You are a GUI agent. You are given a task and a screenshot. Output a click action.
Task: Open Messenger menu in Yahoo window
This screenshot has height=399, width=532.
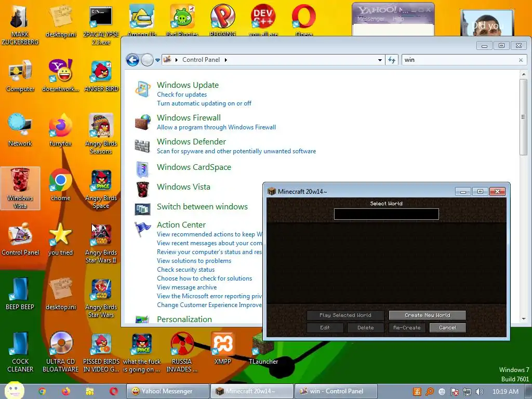(370, 19)
